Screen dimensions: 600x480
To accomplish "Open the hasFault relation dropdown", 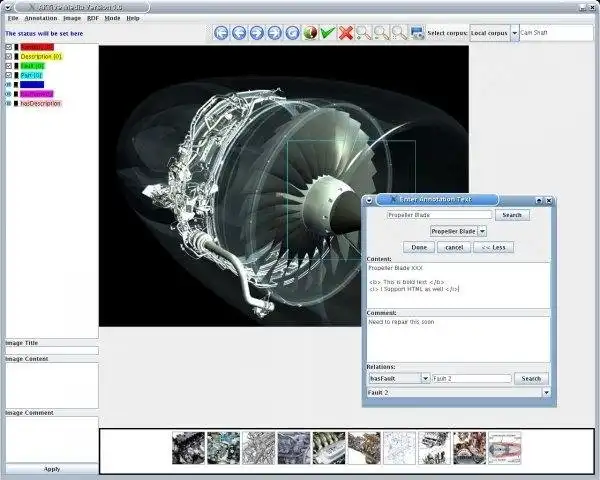I will 425,379.
